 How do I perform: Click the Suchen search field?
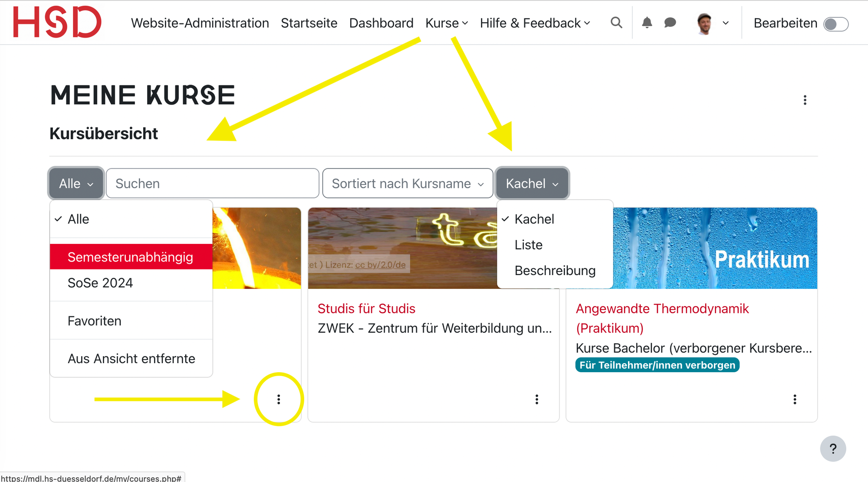pyautogui.click(x=213, y=184)
